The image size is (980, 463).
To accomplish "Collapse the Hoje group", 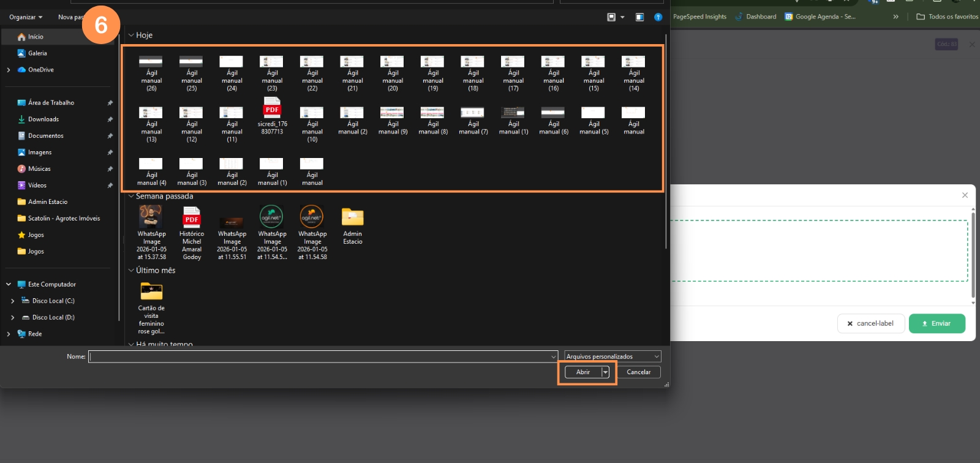I will [131, 36].
